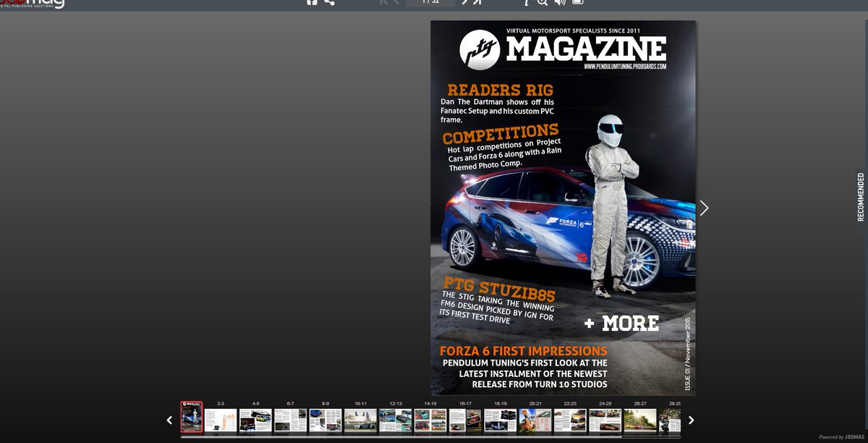Click the Powered by JOOMAG link
The image size is (868, 443).
tap(842, 437)
